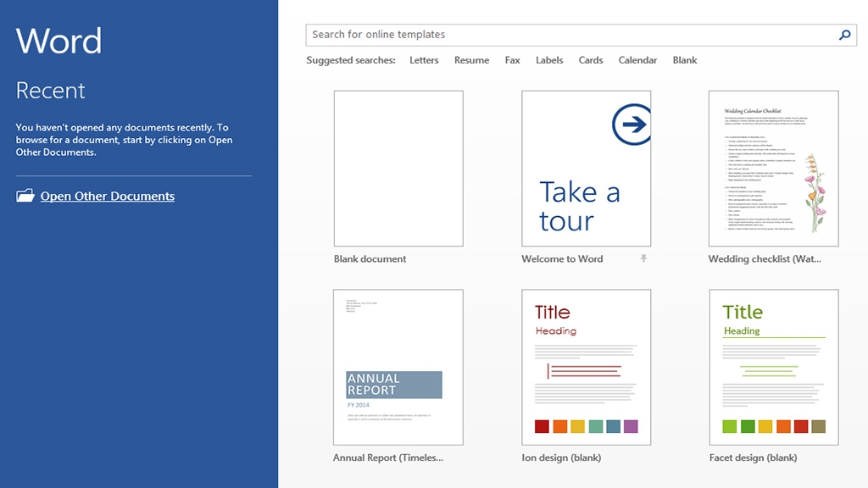Image resolution: width=868 pixels, height=488 pixels.
Task: Open the Wedding checklist template thumbnail
Action: 773,169
